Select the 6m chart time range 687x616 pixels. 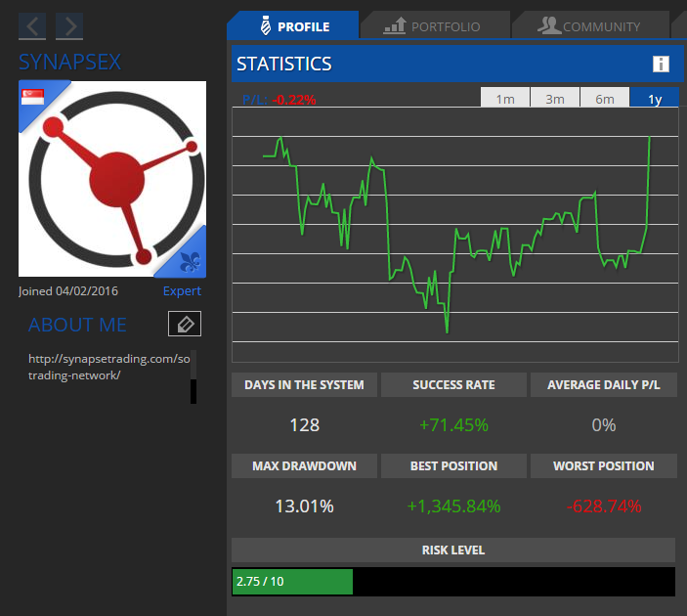pyautogui.click(x=605, y=99)
